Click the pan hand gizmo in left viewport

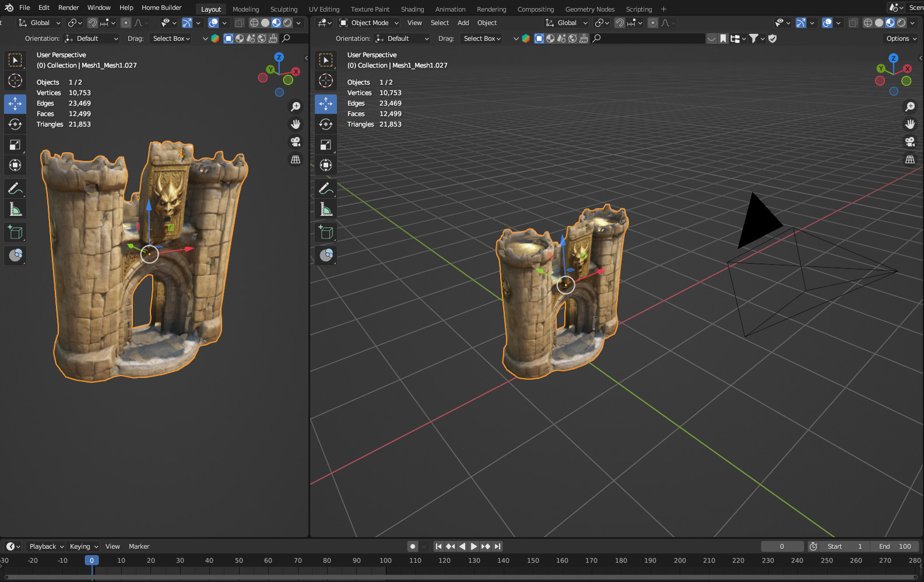296,124
